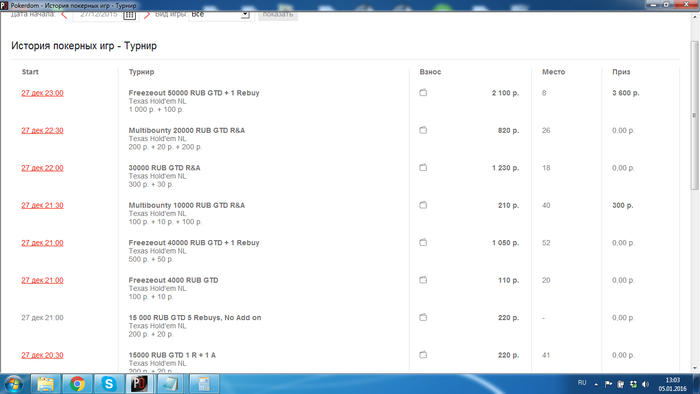Open details icon for Freezeout 50000 RUB GTD
Screen dimensions: 700x394
click(423, 93)
